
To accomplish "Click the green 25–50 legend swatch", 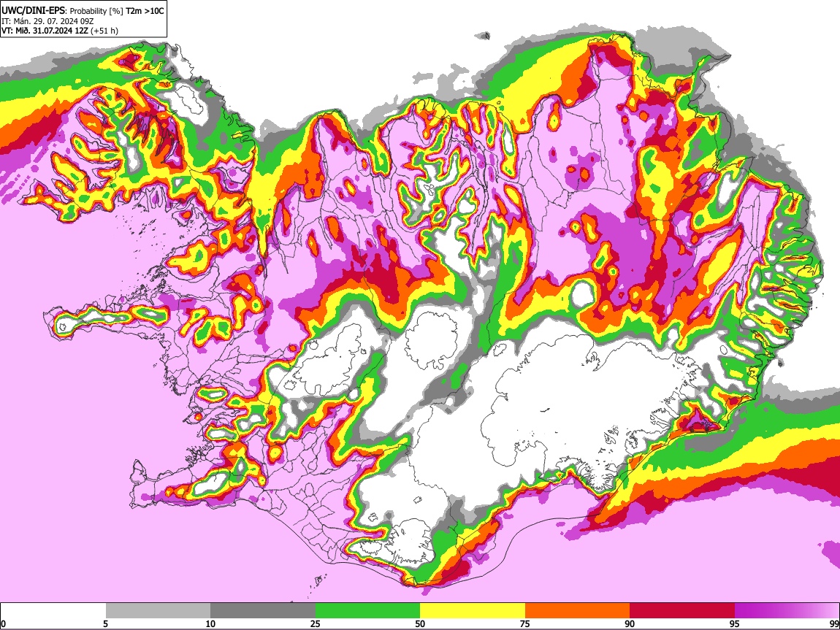I will [367, 611].
